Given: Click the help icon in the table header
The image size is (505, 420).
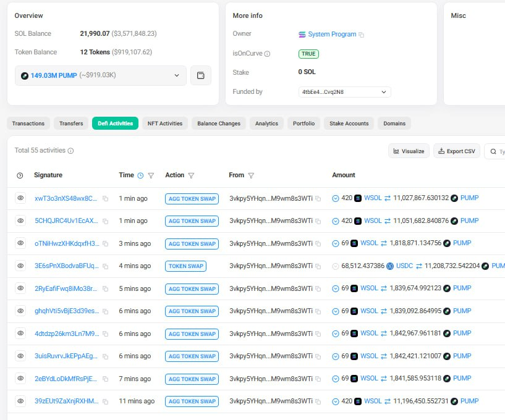Looking at the screenshot, I should (x=20, y=175).
